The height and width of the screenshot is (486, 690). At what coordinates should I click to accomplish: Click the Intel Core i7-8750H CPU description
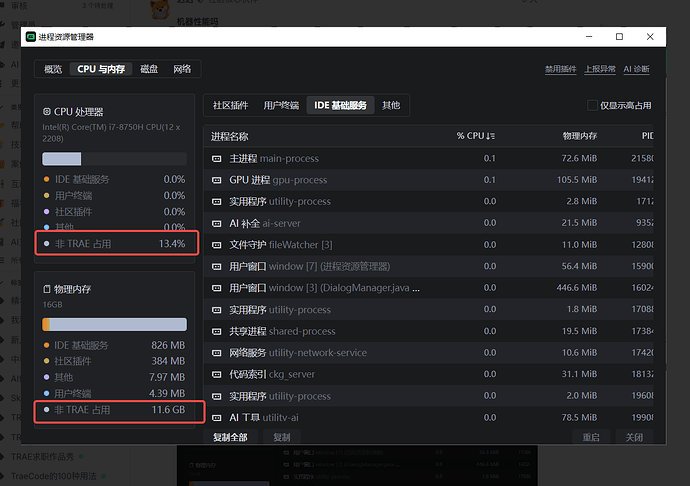(x=111, y=133)
